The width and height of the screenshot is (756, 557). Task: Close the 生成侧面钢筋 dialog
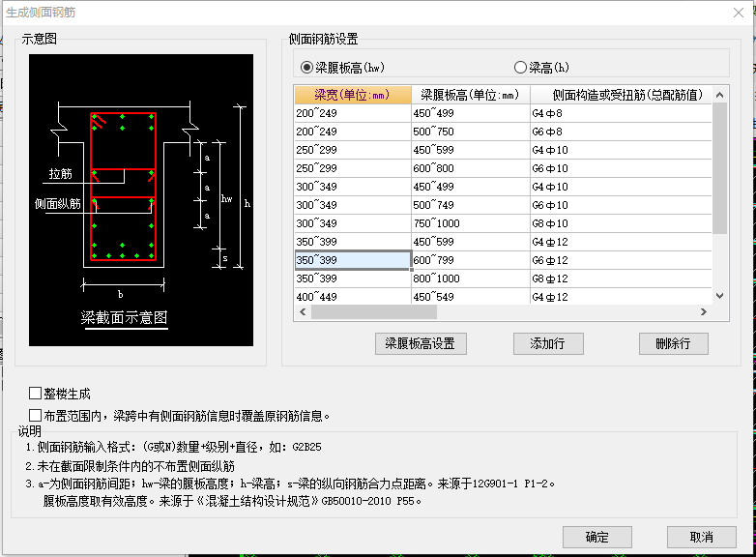tap(739, 13)
